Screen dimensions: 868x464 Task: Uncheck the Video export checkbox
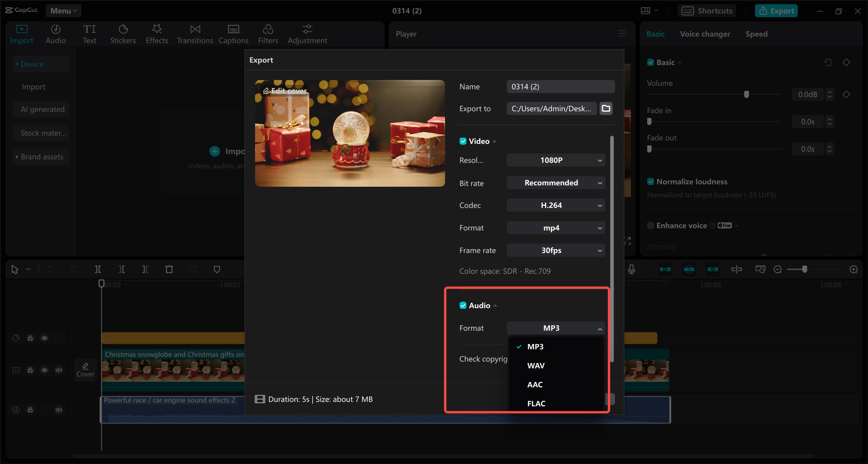(463, 141)
